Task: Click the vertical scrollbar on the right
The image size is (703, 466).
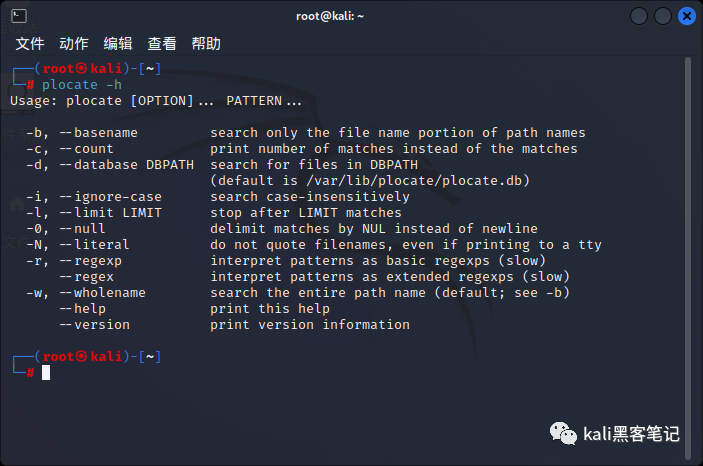Action: tap(688, 258)
